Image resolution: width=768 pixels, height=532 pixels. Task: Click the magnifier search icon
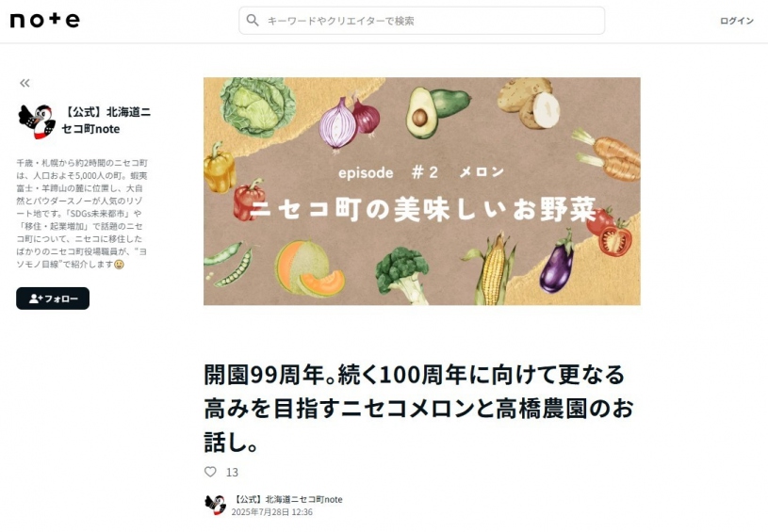click(253, 21)
